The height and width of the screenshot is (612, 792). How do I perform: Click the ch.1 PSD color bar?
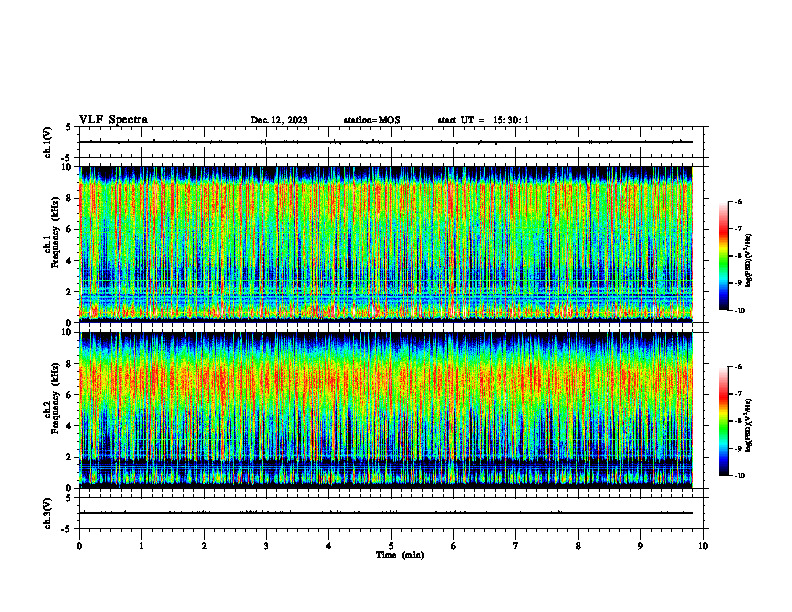723,256
